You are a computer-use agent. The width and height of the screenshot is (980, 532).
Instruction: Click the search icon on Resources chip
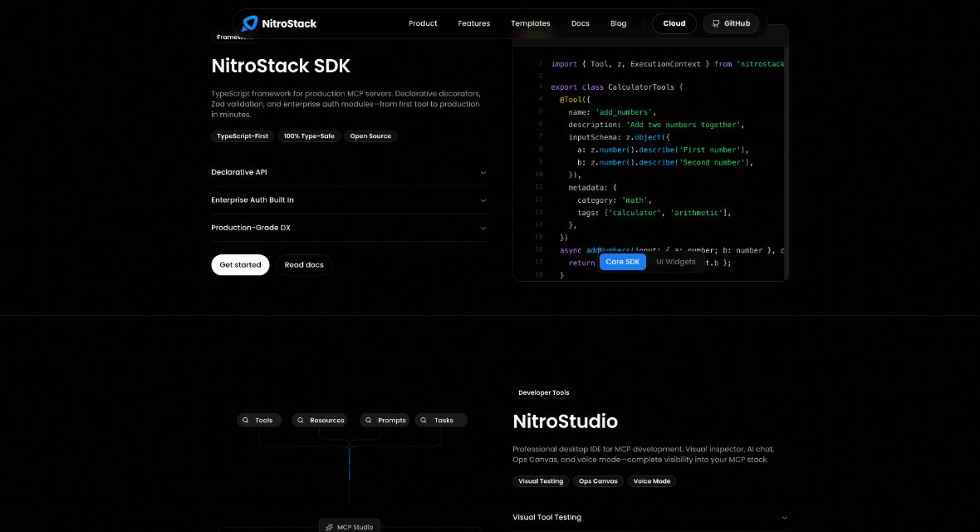tap(301, 420)
